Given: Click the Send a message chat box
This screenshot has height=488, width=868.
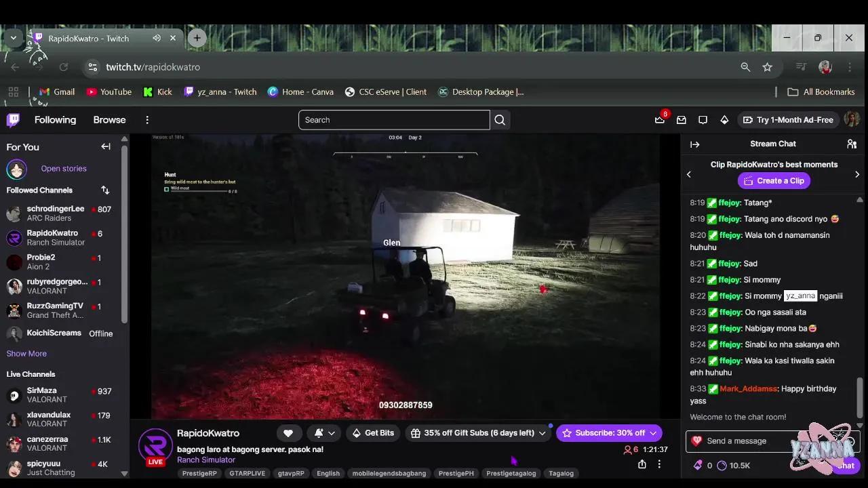Looking at the screenshot, I should (x=772, y=441).
